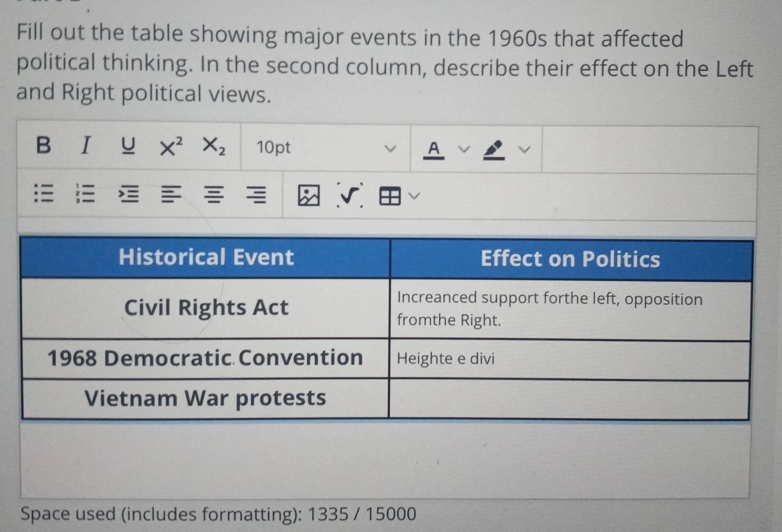Toggle underline formatting

click(x=127, y=146)
